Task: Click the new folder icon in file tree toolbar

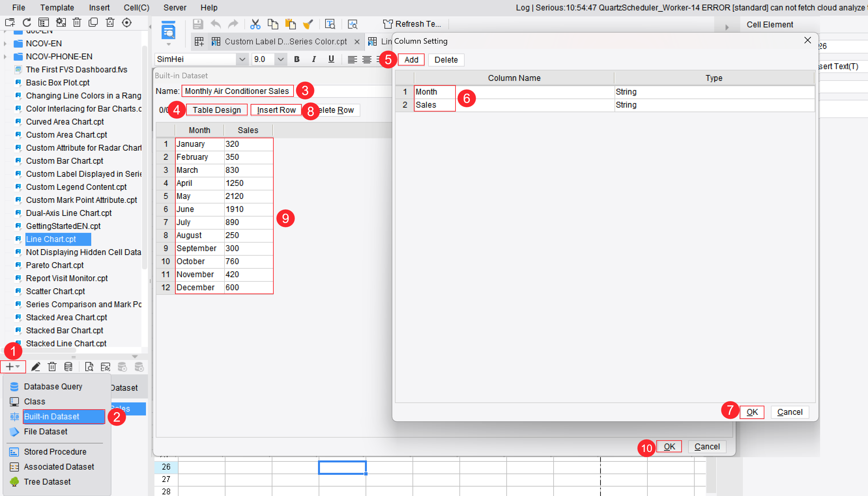Action: (x=10, y=23)
